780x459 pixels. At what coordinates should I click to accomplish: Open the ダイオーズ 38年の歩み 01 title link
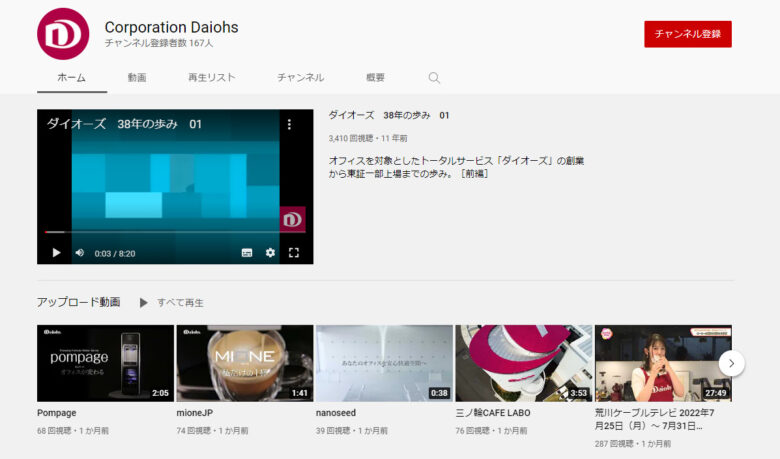389,115
